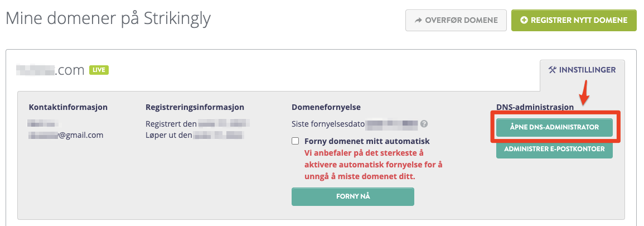644x226 pixels.
Task: Click the green LIVE badge
Action: 99,70
